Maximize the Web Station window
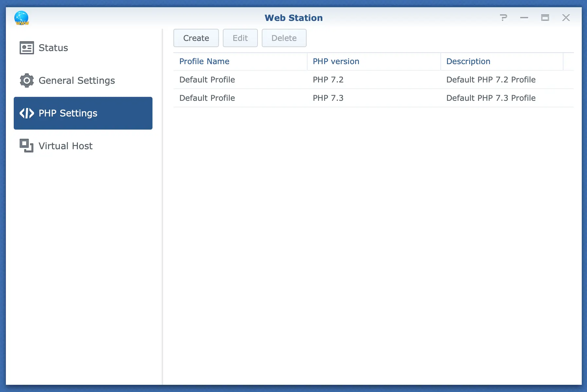Viewport: 587px width, 392px height. 545,18
